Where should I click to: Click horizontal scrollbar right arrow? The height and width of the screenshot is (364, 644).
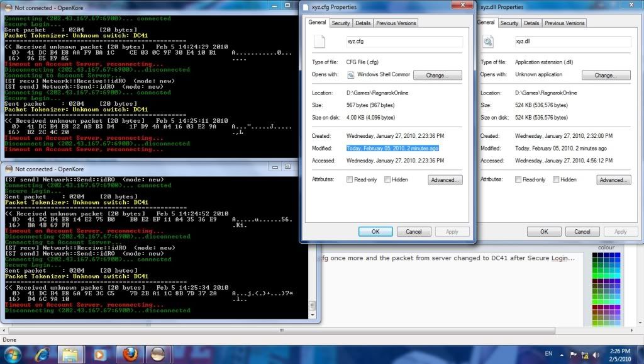coord(631,330)
